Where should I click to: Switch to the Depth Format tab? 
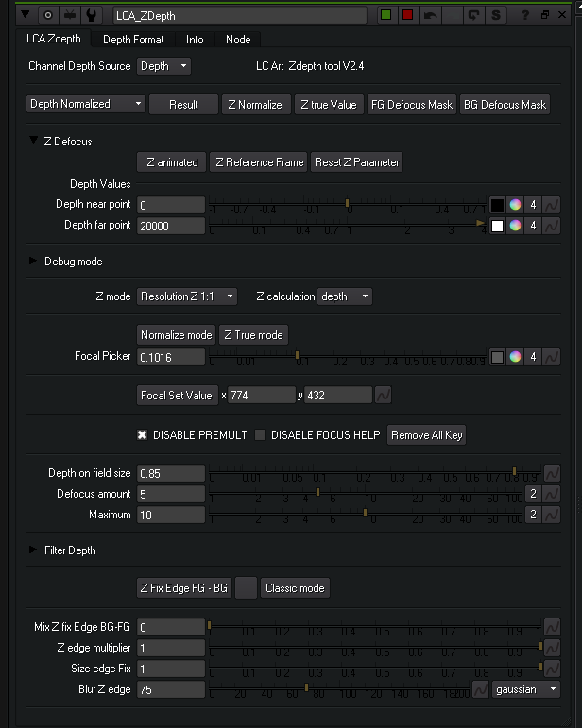click(x=133, y=40)
